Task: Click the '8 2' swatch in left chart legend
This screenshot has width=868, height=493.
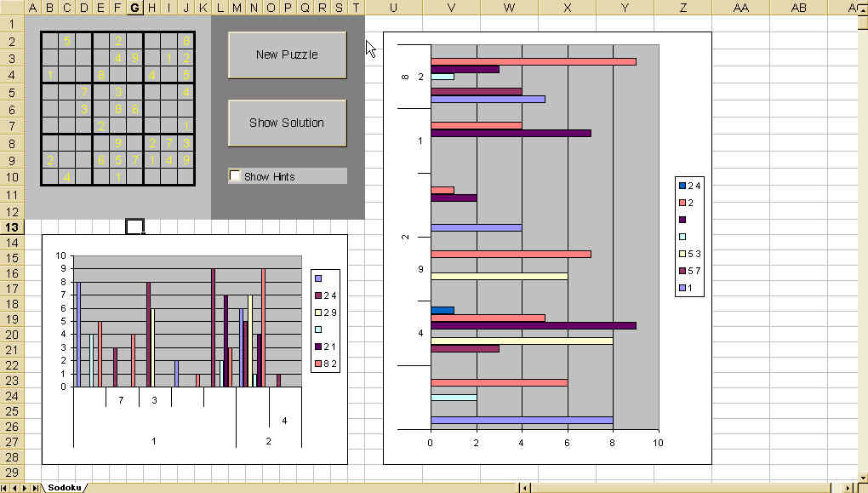Action: coord(319,364)
